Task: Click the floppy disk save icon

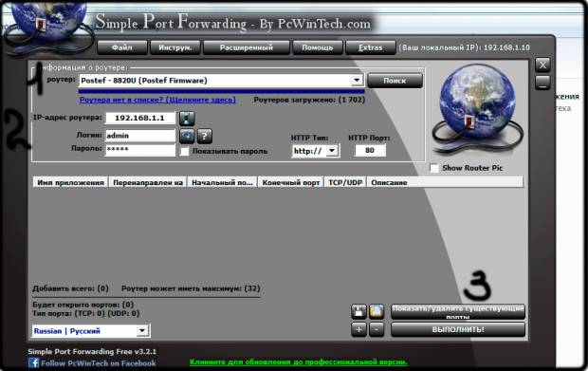Action: pos(358,311)
